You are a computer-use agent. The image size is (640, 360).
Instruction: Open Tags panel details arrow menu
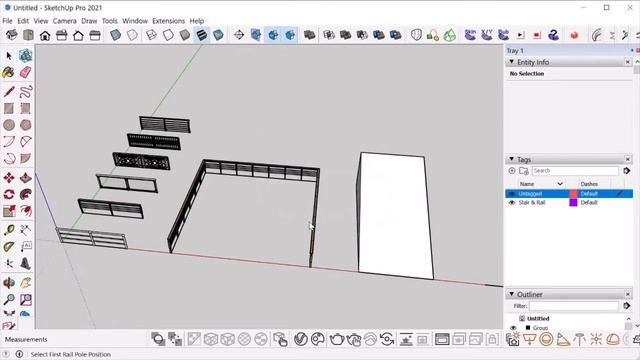pos(627,171)
